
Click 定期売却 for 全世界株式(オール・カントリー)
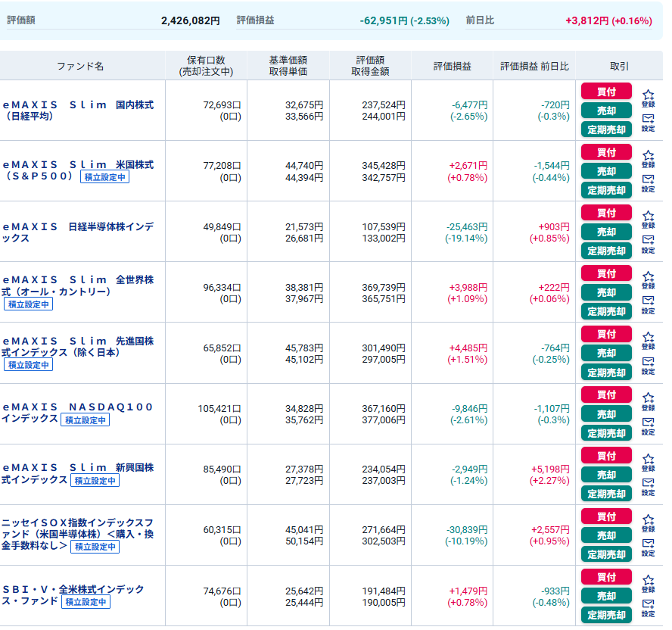pos(606,311)
